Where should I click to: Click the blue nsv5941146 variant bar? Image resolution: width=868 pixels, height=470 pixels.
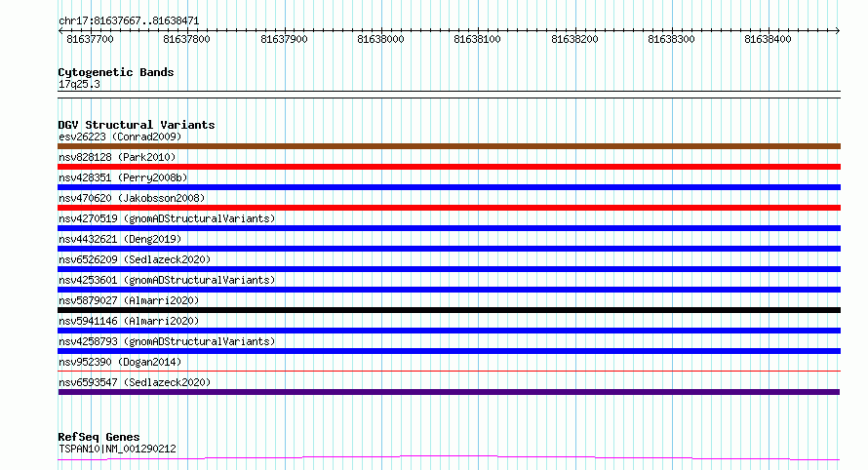(x=449, y=331)
